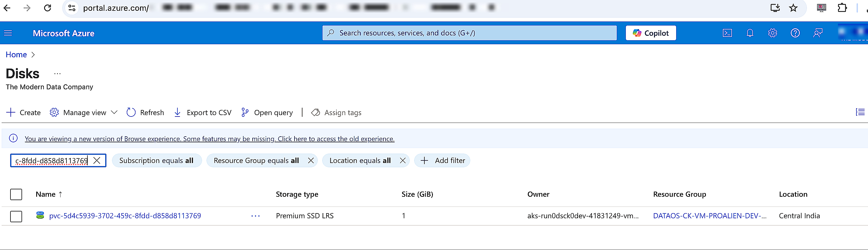The height and width of the screenshot is (250, 868).
Task: Refresh the disks list
Action: [x=145, y=113]
